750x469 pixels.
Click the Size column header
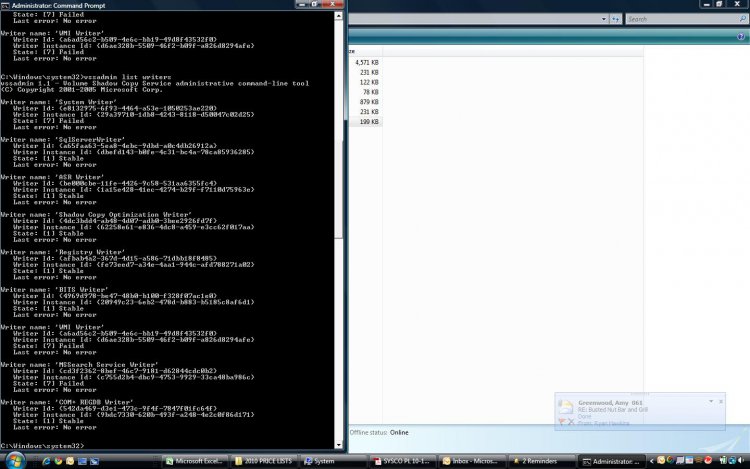[x=365, y=51]
